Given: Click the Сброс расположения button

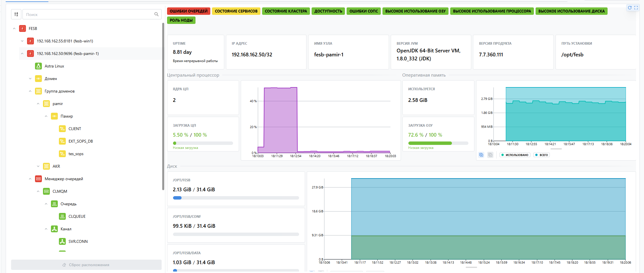Looking at the screenshot, I should pos(86,265).
